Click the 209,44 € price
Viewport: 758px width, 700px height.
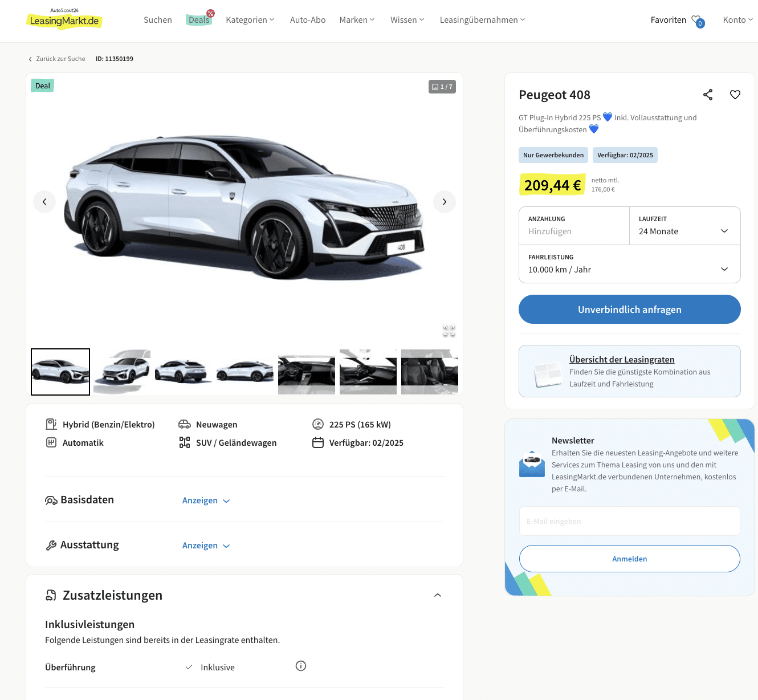[x=552, y=185]
